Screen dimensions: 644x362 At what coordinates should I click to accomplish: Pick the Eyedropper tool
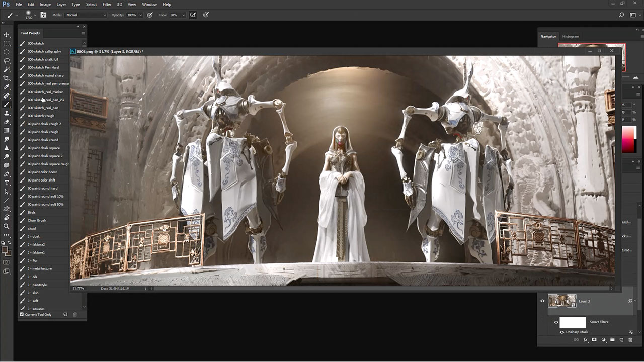pyautogui.click(x=7, y=87)
